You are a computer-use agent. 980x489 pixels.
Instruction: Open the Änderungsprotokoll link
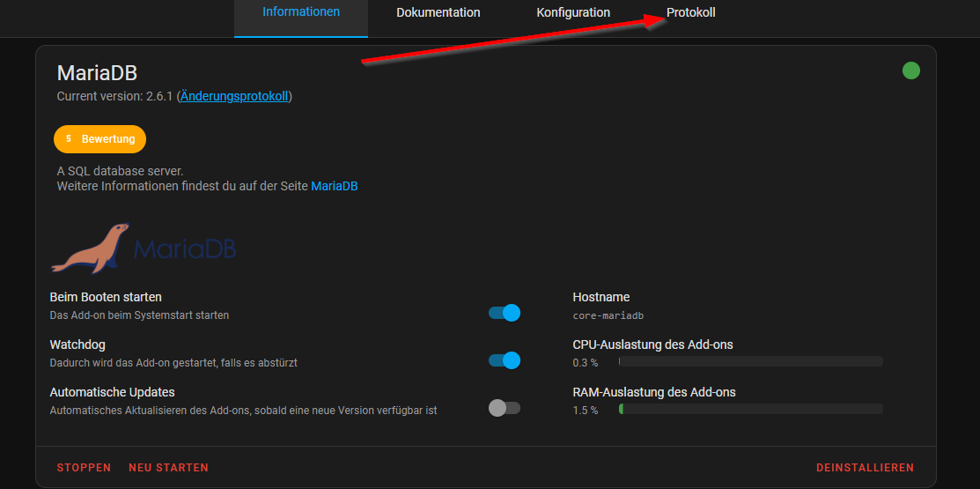(x=234, y=96)
